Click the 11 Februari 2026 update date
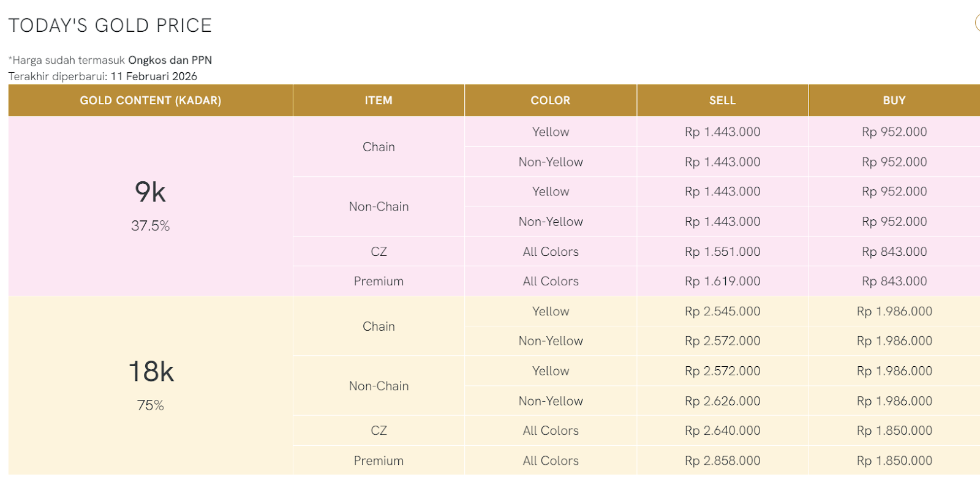The width and height of the screenshot is (980, 477). tap(154, 77)
